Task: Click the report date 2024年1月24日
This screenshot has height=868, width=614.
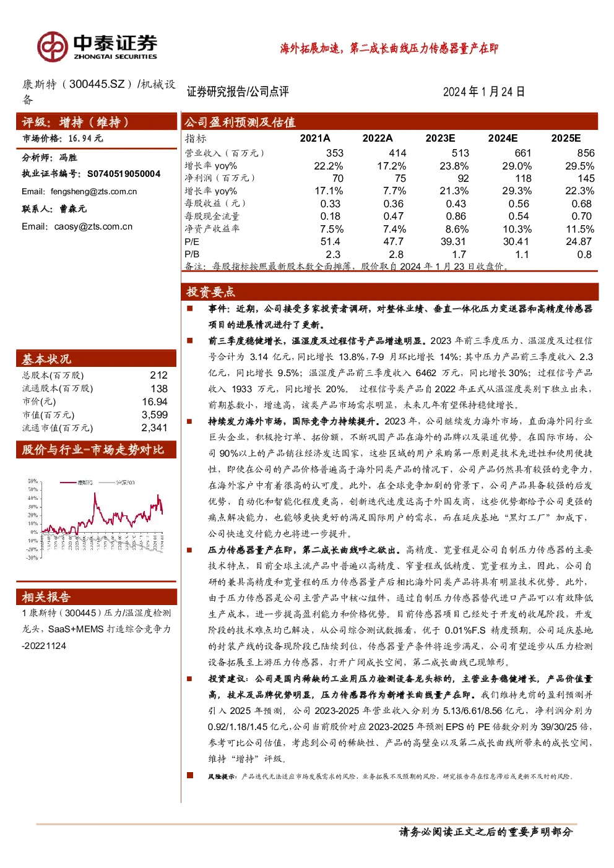Action: tap(484, 92)
